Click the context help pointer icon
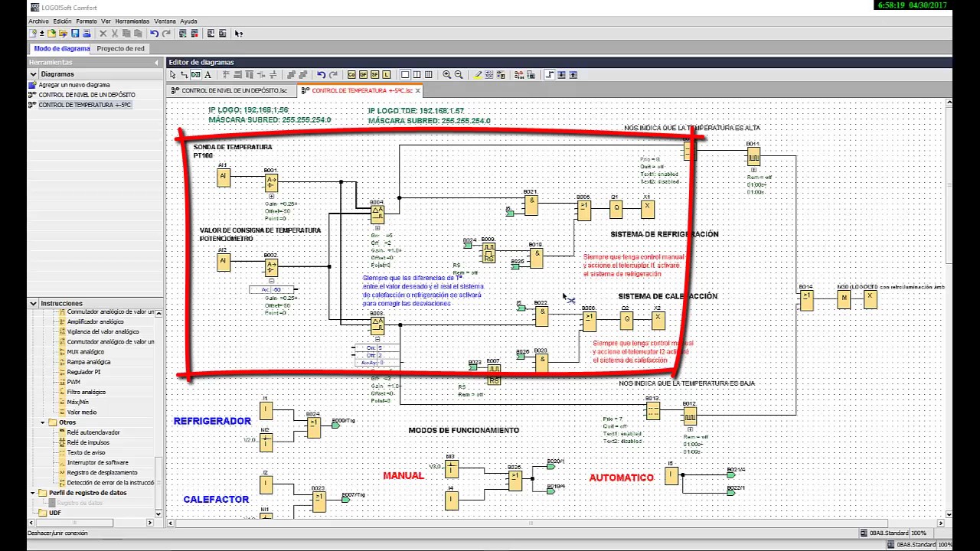Screen dimensions: 980x551 (238, 34)
